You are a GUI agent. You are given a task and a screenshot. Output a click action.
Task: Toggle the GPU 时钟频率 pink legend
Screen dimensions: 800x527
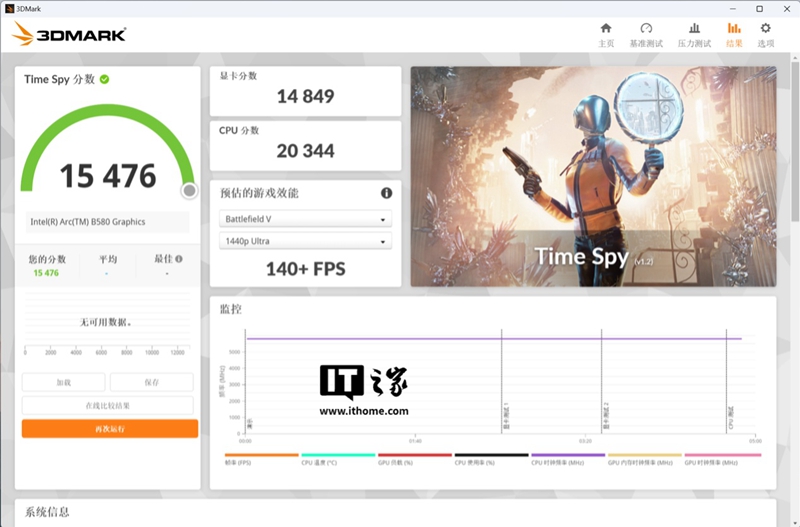point(722,459)
